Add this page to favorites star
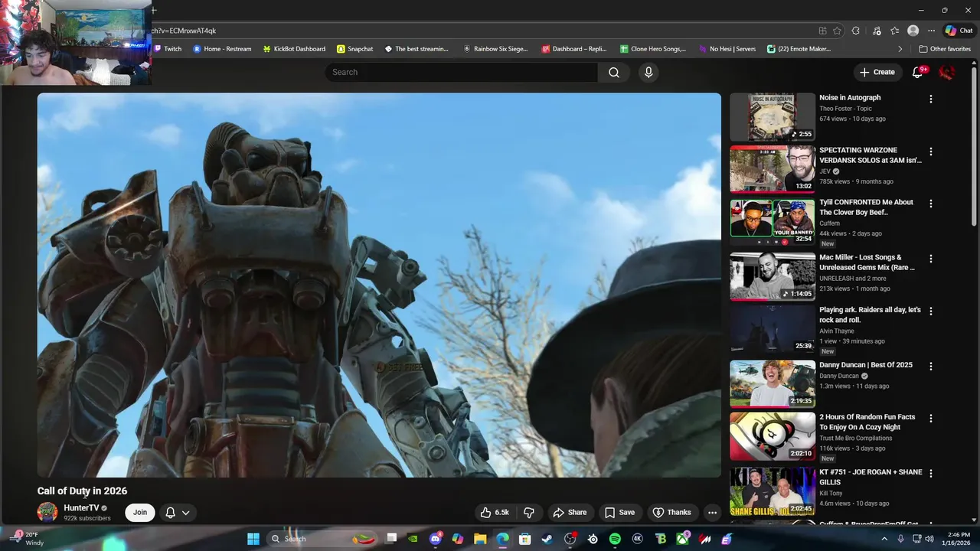 tap(837, 31)
